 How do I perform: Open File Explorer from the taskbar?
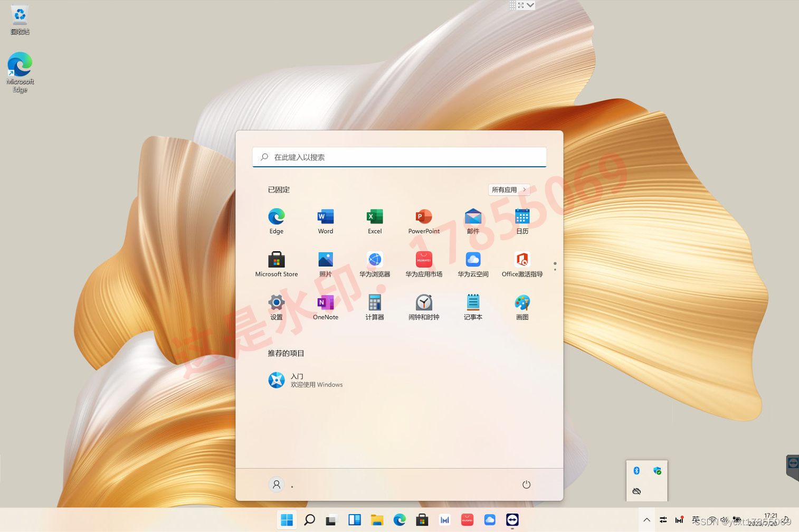click(377, 520)
